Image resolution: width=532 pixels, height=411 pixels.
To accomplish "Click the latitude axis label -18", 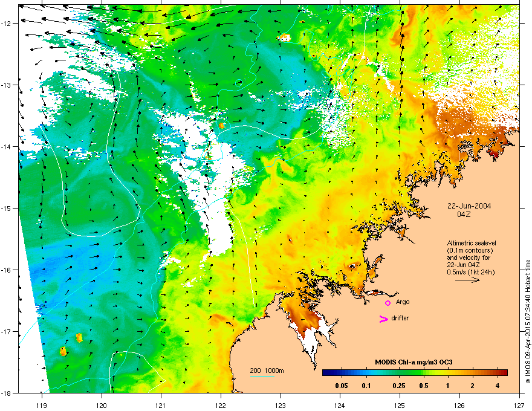I will [x=6, y=393].
